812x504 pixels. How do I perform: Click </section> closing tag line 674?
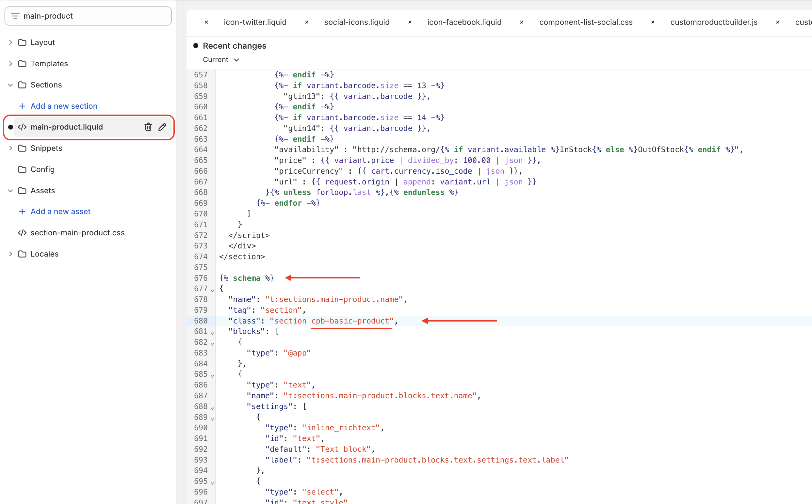coord(242,257)
